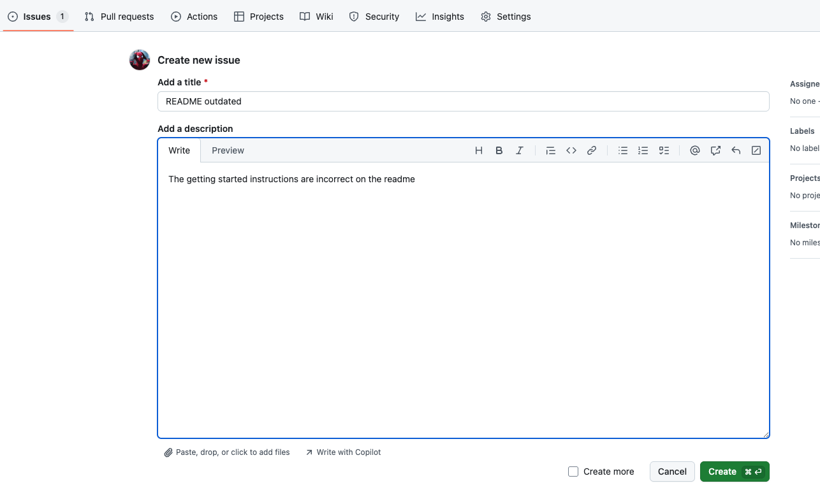Apply italic formatting
This screenshot has height=504, width=820.
point(520,150)
